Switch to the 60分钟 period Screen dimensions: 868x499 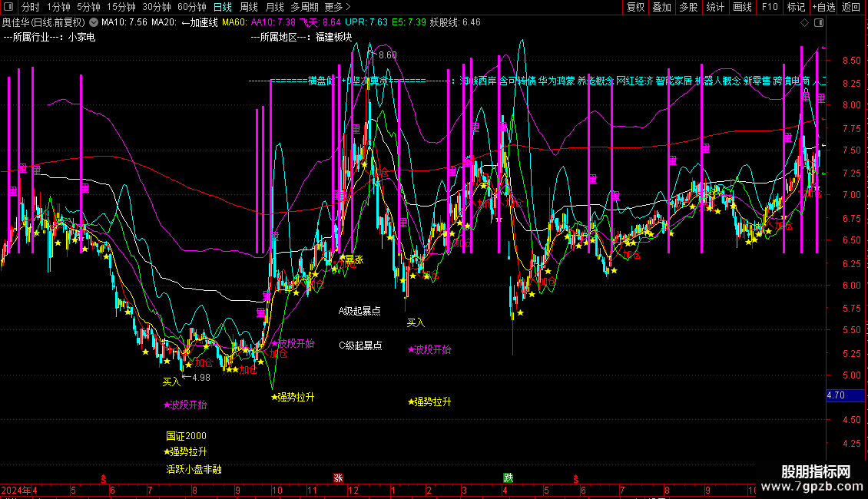point(191,7)
